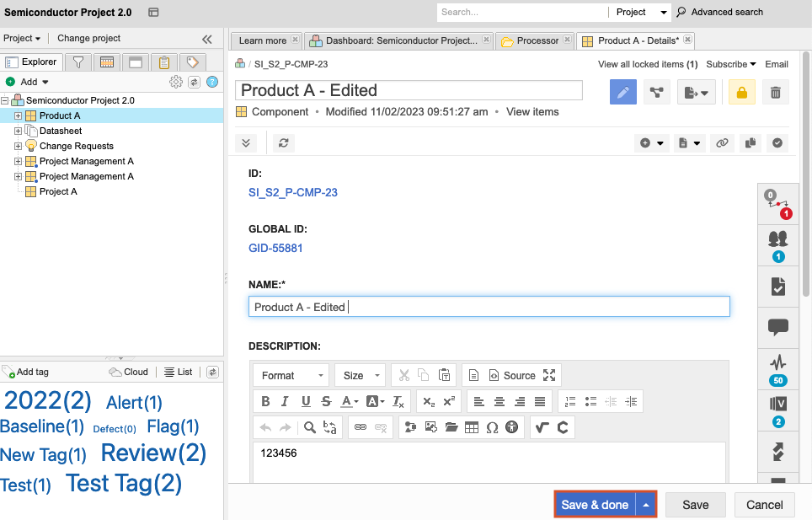Click the Insert table icon in editor
The width and height of the screenshot is (812, 520).
[x=472, y=427]
